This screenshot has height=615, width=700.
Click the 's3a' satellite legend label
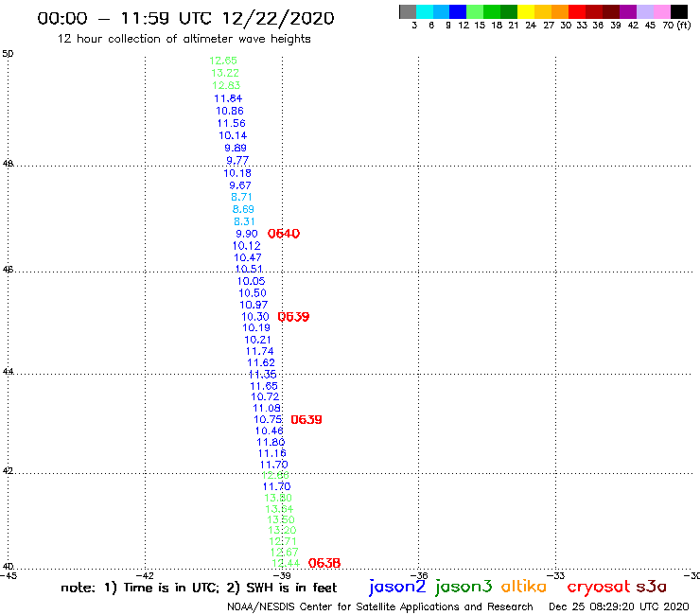point(651,587)
